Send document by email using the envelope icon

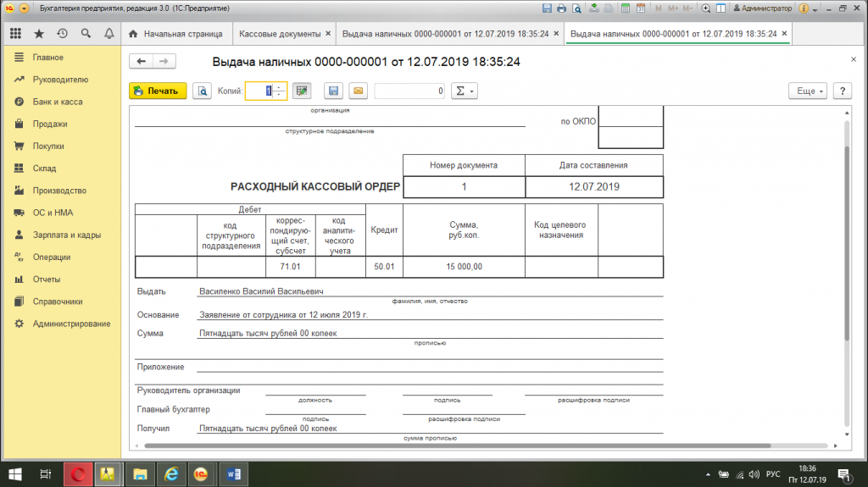click(x=357, y=91)
